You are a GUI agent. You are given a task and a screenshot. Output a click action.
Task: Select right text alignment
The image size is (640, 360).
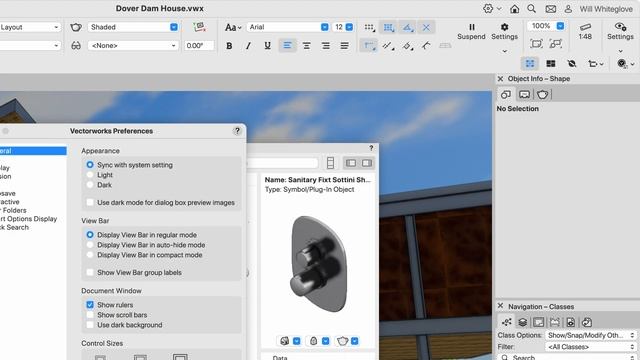point(326,46)
